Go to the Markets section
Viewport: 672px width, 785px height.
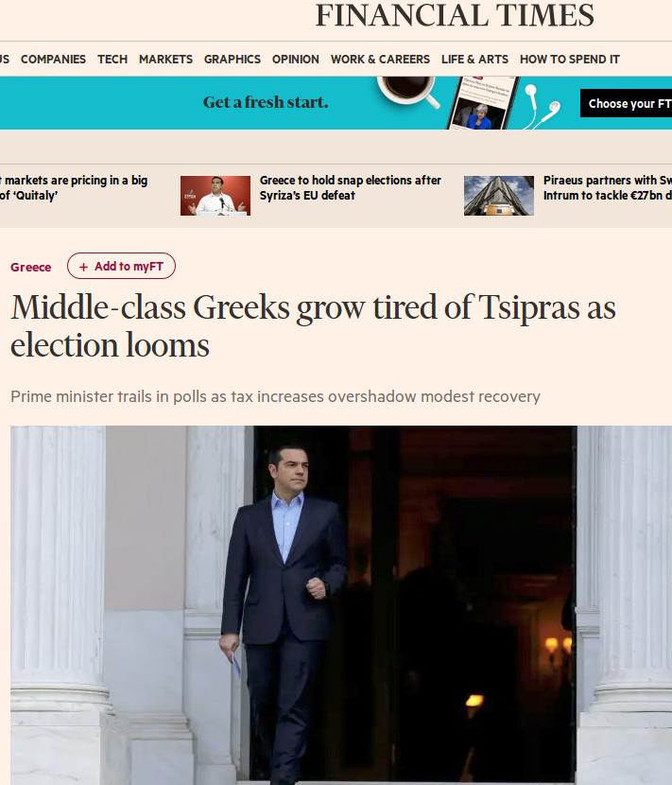165,59
